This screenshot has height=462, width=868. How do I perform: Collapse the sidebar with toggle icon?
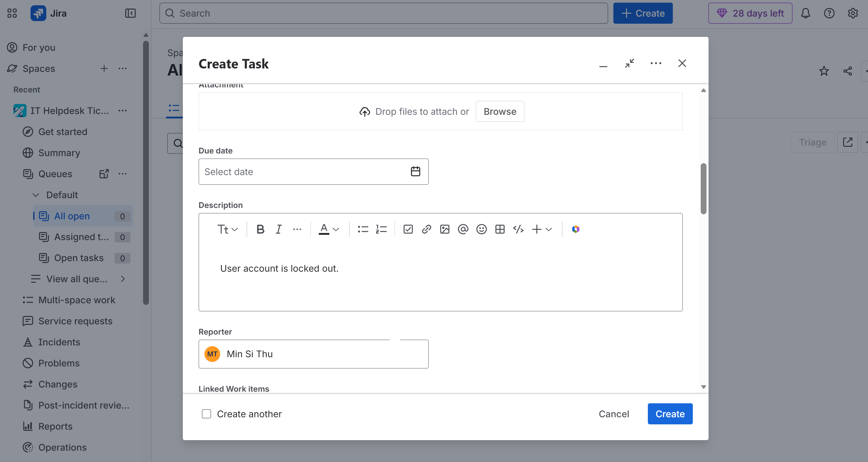pyautogui.click(x=130, y=13)
